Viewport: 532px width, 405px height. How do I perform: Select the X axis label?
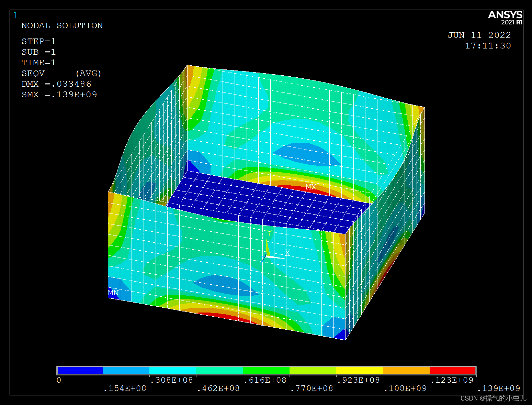(287, 253)
